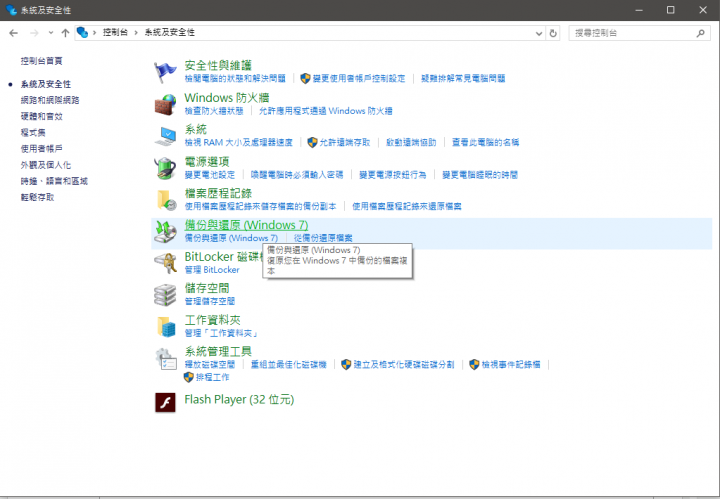Viewport: 720px width, 499px height.
Task: Click 從備份還原檔案 link
Action: tap(323, 238)
